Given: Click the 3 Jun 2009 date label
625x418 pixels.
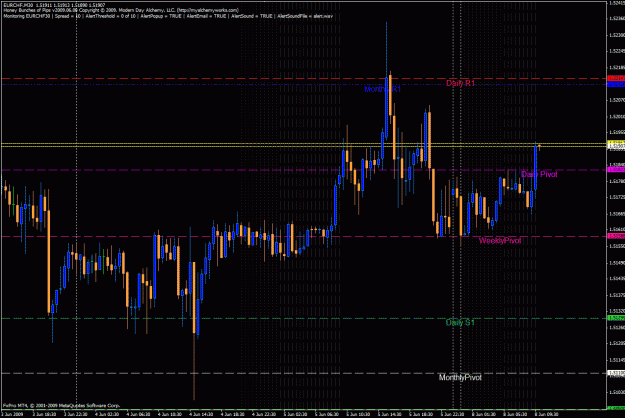Looking at the screenshot, I should [12, 414].
